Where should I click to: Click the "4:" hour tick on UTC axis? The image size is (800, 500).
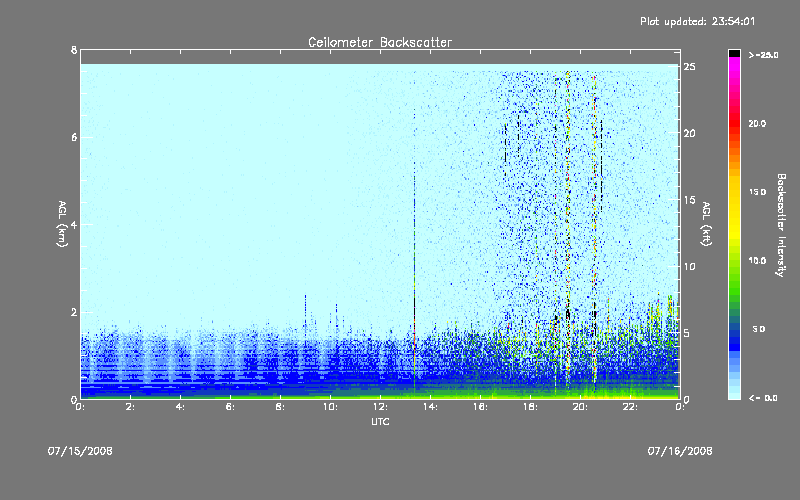[x=180, y=407]
